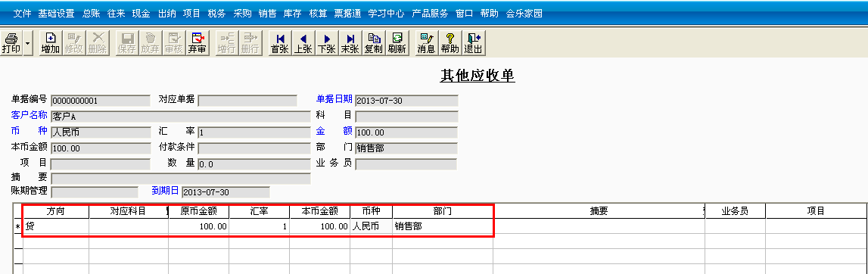This screenshot has width=868, height=274.
Task: Go to first record with 首张
Action: pyautogui.click(x=279, y=42)
